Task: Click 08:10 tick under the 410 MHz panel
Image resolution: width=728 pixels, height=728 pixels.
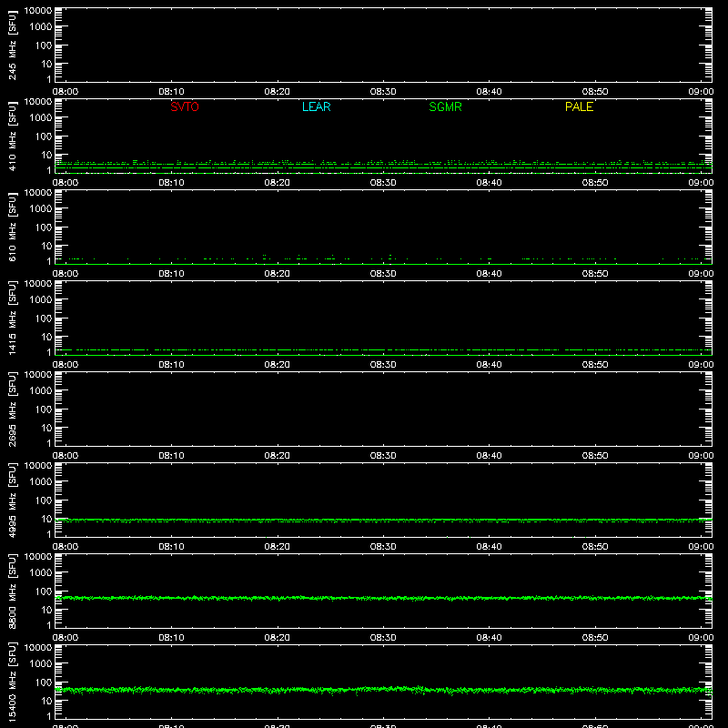Action: [171, 183]
